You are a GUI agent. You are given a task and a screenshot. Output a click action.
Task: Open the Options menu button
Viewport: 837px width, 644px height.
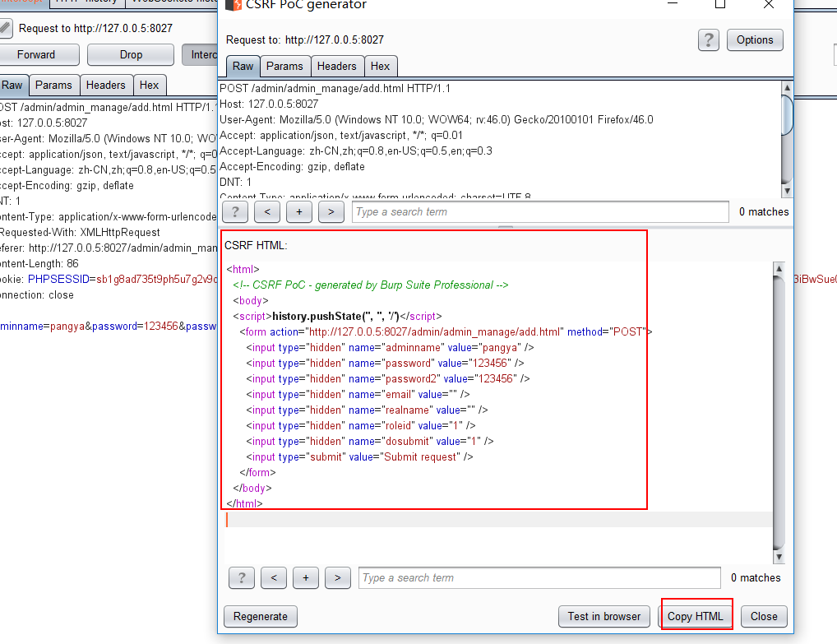point(755,40)
